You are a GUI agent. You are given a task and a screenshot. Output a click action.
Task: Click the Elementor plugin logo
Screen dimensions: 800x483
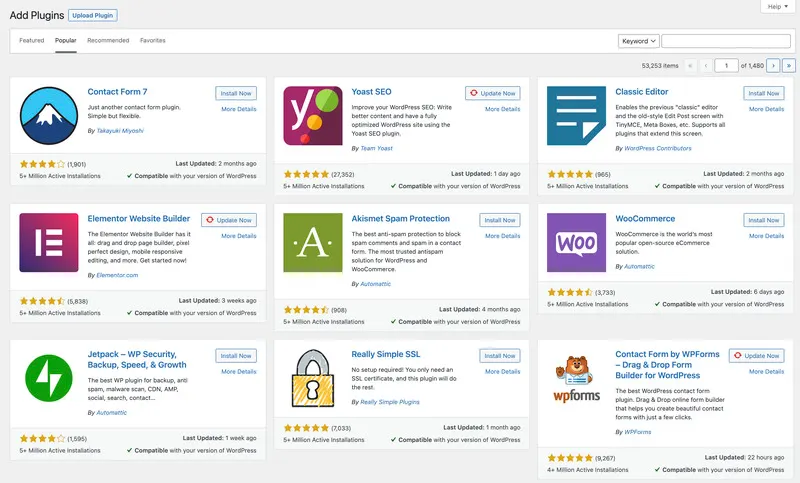click(x=49, y=242)
